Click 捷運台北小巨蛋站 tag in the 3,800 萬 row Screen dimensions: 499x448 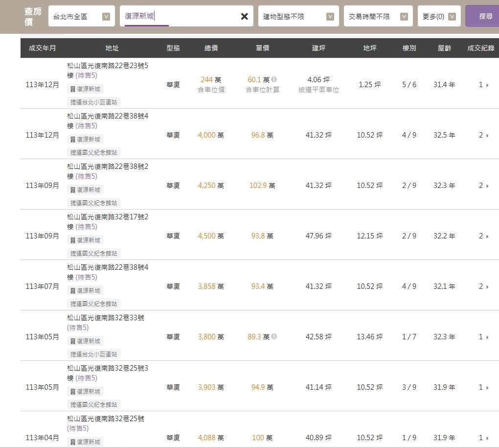(x=93, y=354)
